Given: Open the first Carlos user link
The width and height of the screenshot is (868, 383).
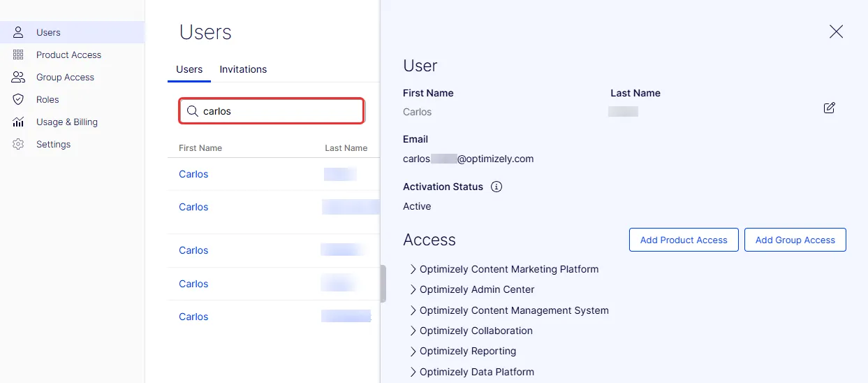Looking at the screenshot, I should (193, 174).
